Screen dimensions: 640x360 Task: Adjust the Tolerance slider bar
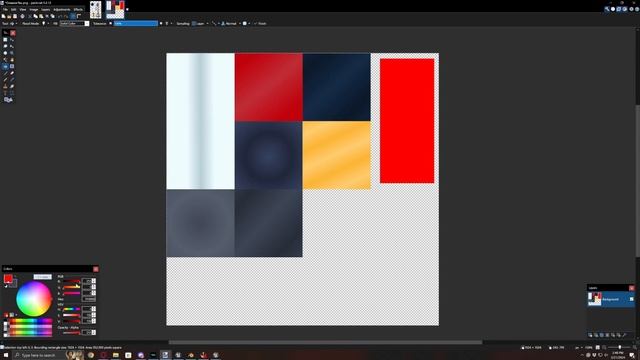coord(136,24)
